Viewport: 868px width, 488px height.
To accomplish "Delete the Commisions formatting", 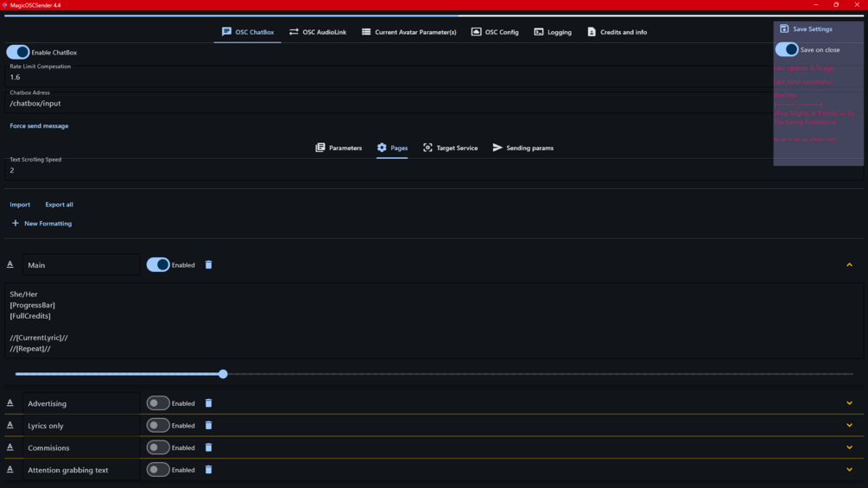I will [209, 447].
